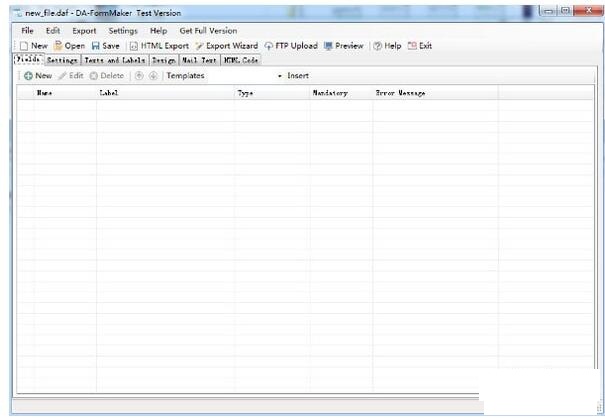Sort by the Error Message column header
The image size is (605, 418).
pyautogui.click(x=435, y=93)
